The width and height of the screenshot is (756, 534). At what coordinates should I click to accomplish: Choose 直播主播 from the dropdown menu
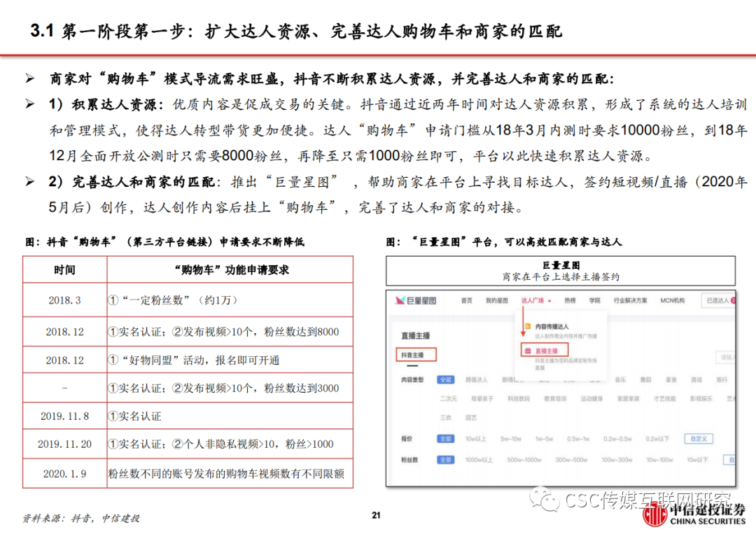tap(546, 351)
